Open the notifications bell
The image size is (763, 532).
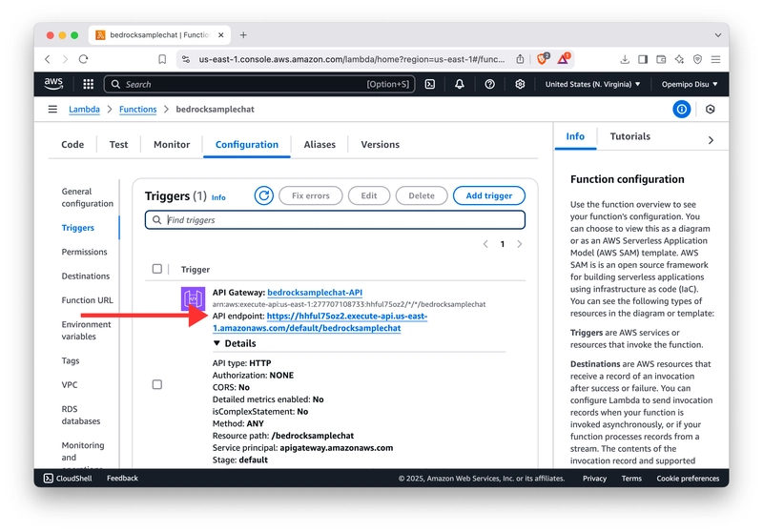(460, 84)
